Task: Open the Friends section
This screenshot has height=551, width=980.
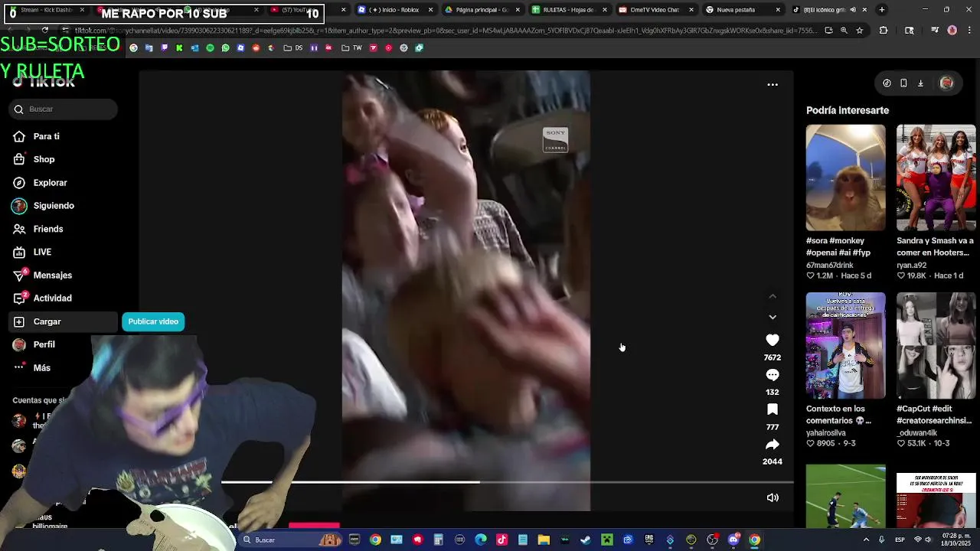Action: pyautogui.click(x=47, y=229)
